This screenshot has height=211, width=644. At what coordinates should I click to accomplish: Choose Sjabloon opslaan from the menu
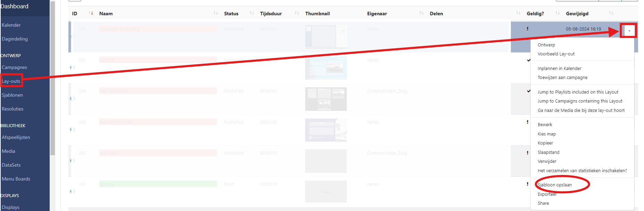[x=554, y=185]
